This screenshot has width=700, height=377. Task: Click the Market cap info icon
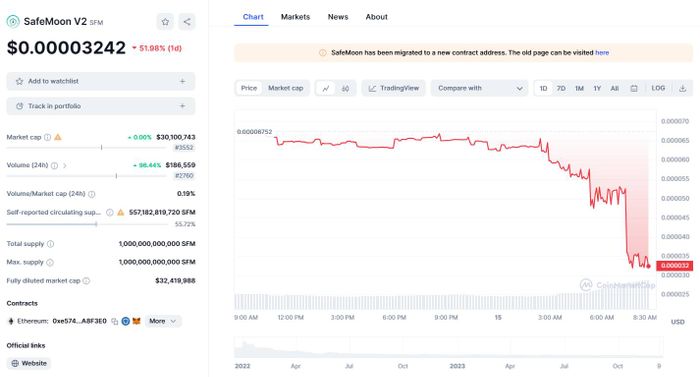[47, 137]
